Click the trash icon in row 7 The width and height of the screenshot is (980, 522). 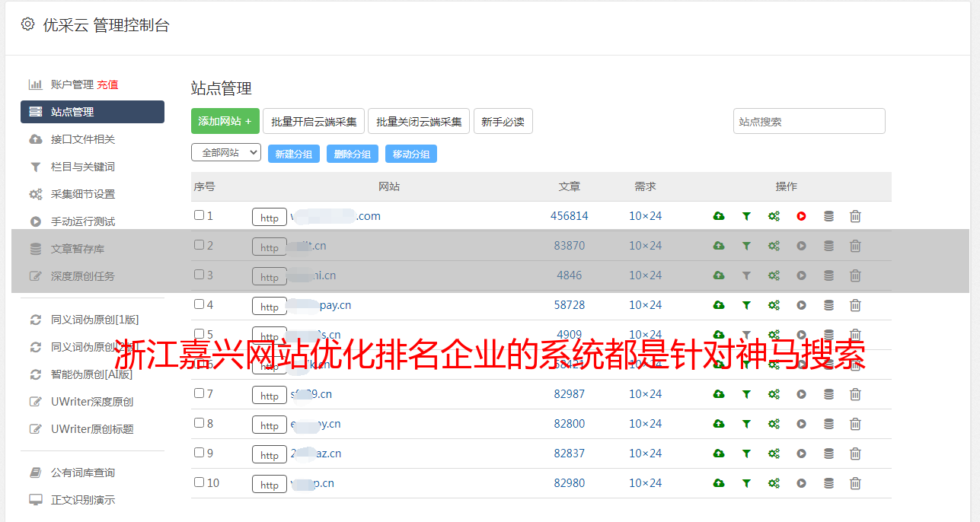tap(855, 394)
